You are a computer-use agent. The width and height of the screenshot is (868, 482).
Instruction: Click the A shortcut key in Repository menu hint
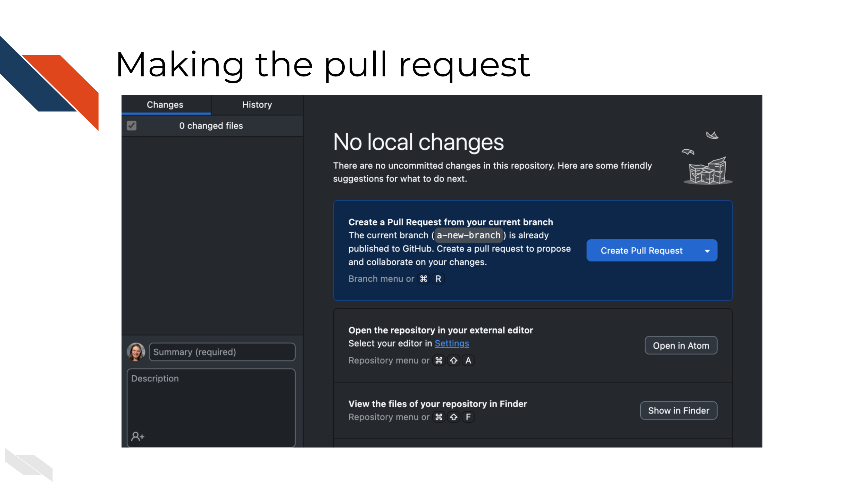click(x=468, y=360)
